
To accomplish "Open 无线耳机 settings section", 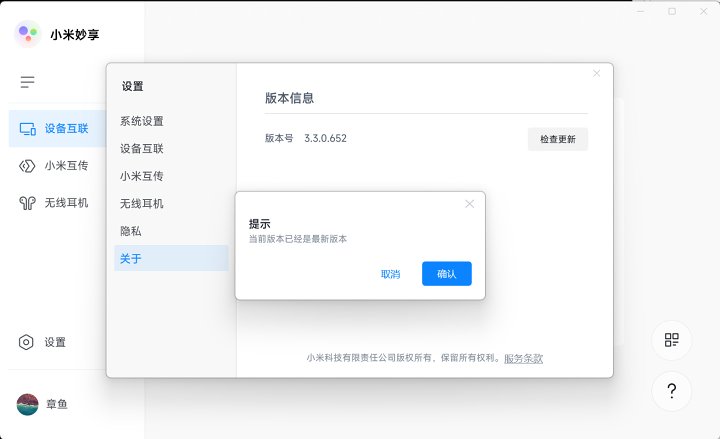I will pos(142,203).
